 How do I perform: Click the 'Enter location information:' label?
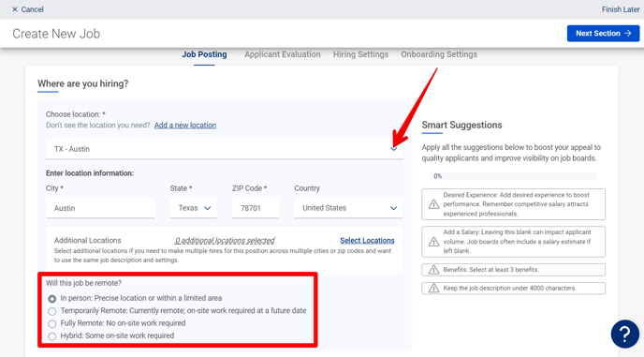(x=90, y=173)
